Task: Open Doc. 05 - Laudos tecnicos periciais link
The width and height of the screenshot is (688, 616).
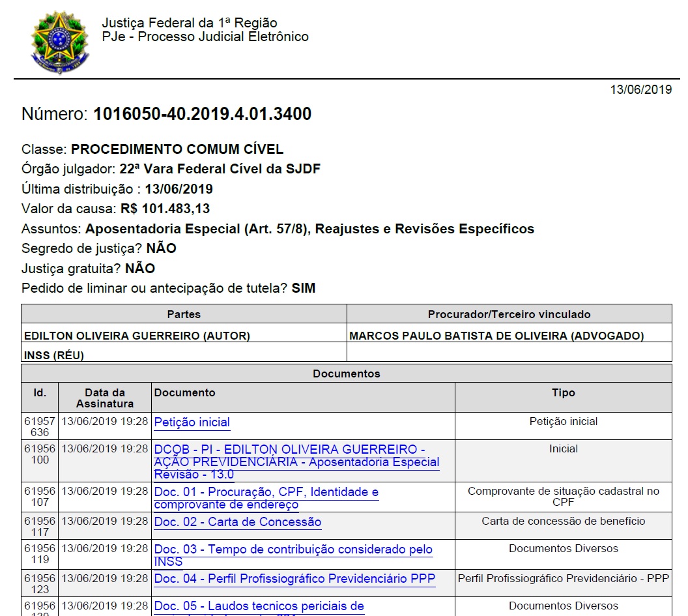Action: pos(259,606)
